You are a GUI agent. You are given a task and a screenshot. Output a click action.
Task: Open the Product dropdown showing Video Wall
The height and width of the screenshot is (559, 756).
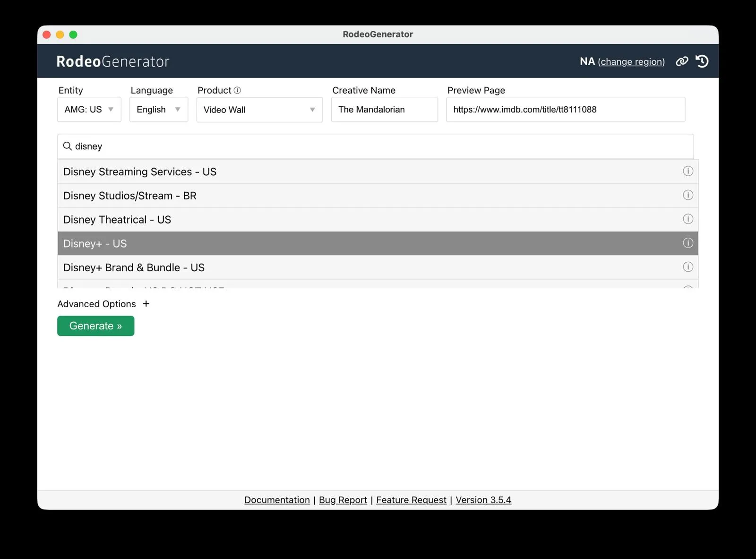(259, 110)
